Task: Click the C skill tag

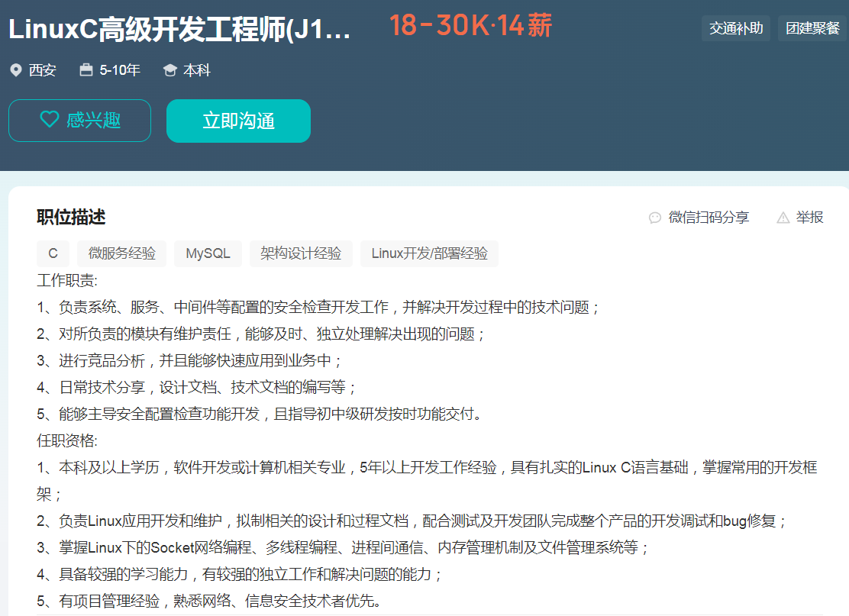Action: 53,253
